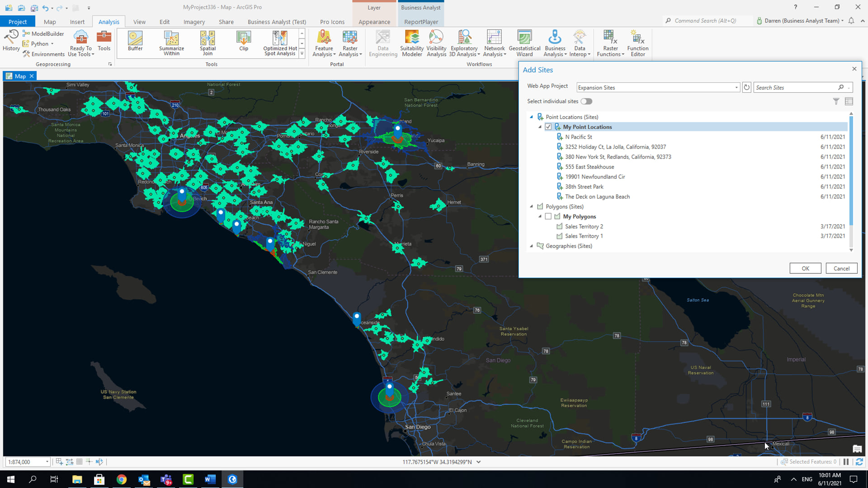Cancel the Add Sites dialog
The width and height of the screenshot is (868, 488).
(x=841, y=268)
